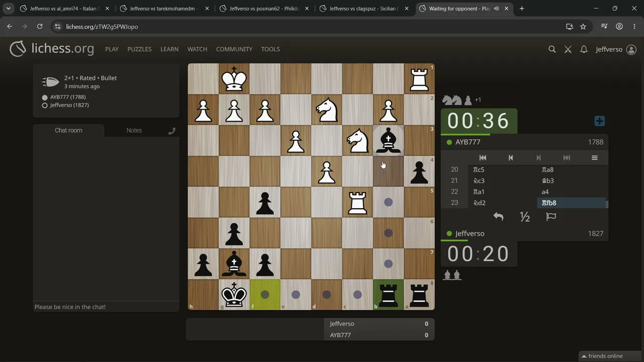Viewport: 644px width, 362px height.
Task: Click the lichess.org logo
Action: point(52,49)
